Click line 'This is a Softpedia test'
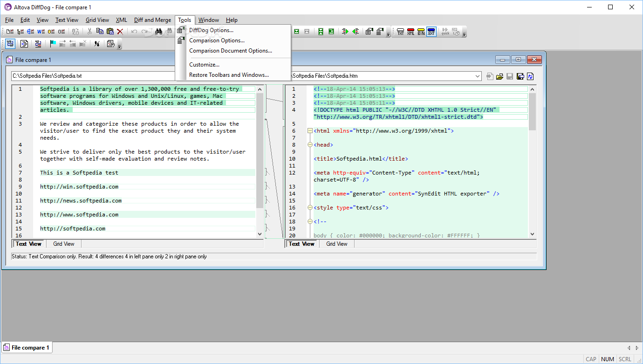 (79, 173)
